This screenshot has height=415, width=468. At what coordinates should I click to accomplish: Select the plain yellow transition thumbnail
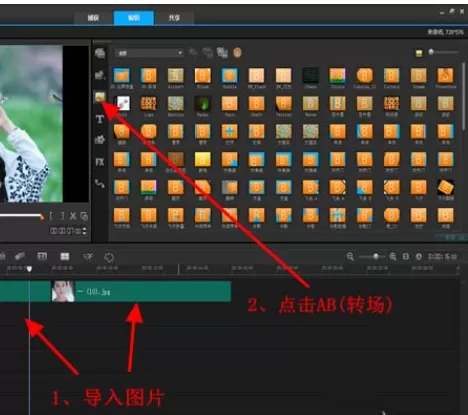pos(203,160)
